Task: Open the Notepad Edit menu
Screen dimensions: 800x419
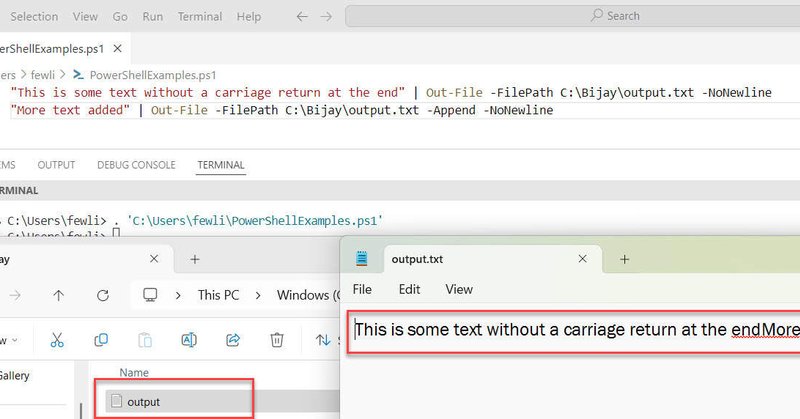Action: click(409, 289)
